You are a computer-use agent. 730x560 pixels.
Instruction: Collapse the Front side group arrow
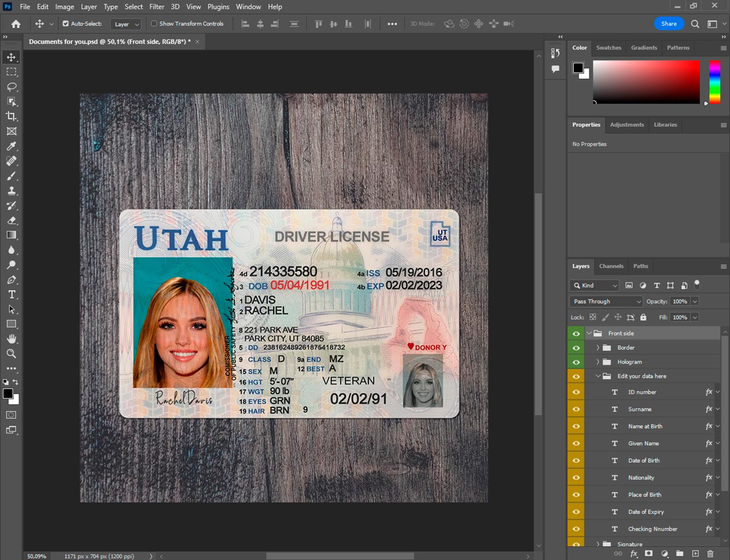pyautogui.click(x=589, y=334)
